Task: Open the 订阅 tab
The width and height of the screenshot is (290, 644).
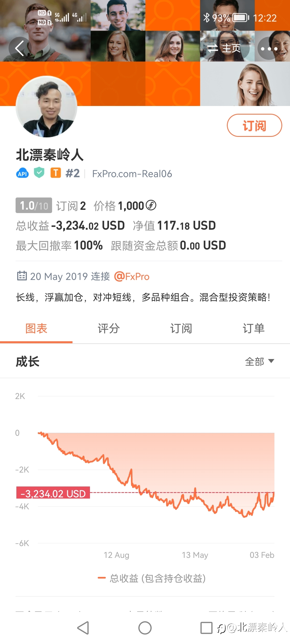Action: (x=181, y=329)
